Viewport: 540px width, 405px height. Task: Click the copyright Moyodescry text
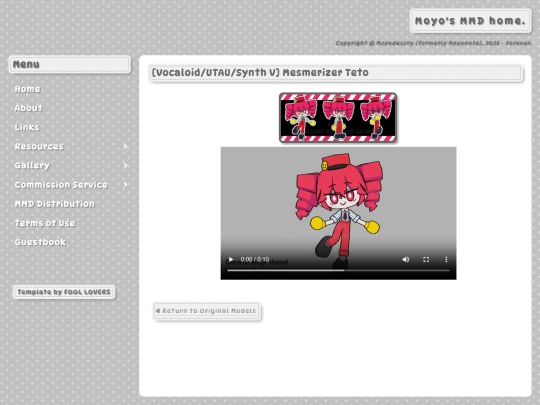coord(433,43)
